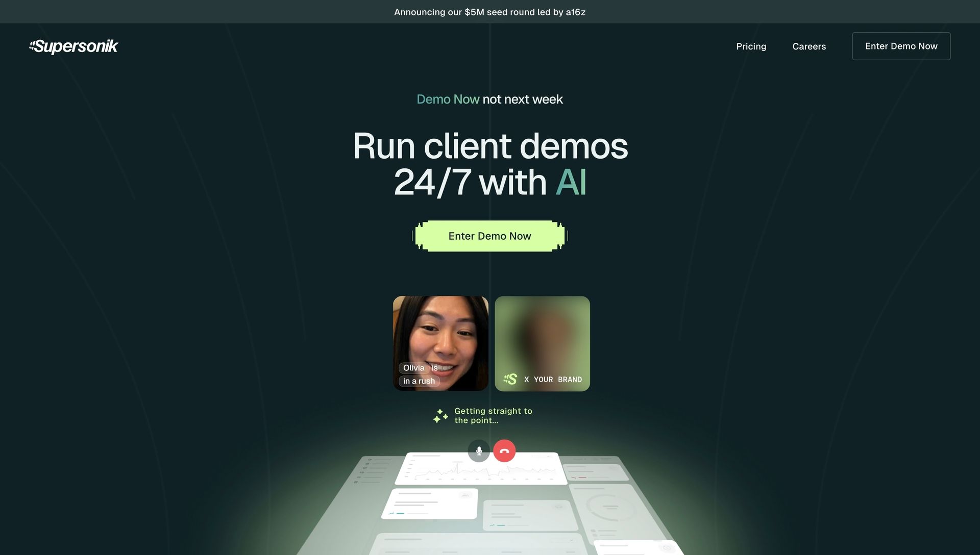
Task: Click the "Getting straight to the point" status text
Action: click(493, 416)
